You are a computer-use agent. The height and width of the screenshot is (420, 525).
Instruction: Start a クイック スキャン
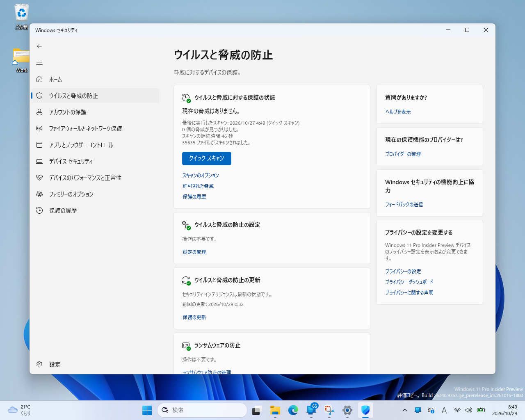(x=207, y=158)
